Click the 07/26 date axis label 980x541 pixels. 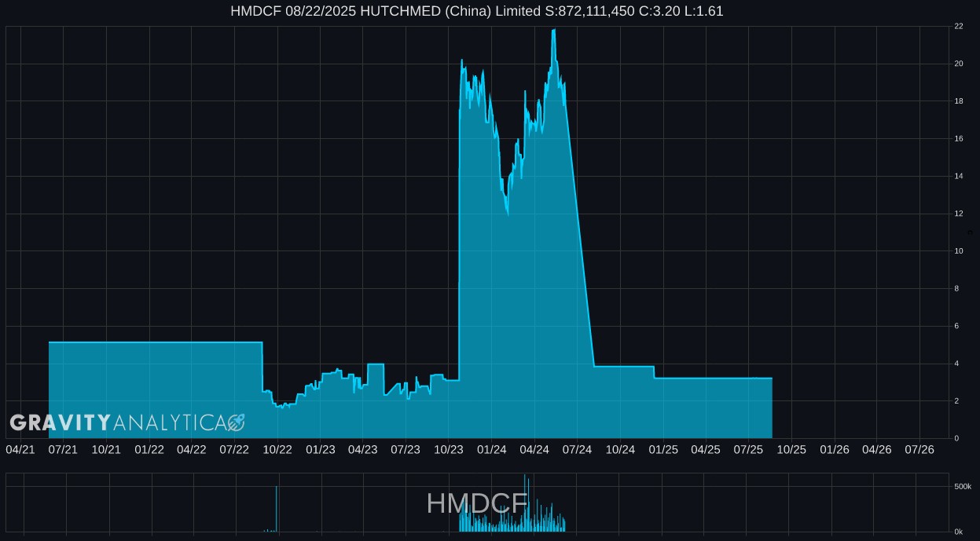(919, 449)
